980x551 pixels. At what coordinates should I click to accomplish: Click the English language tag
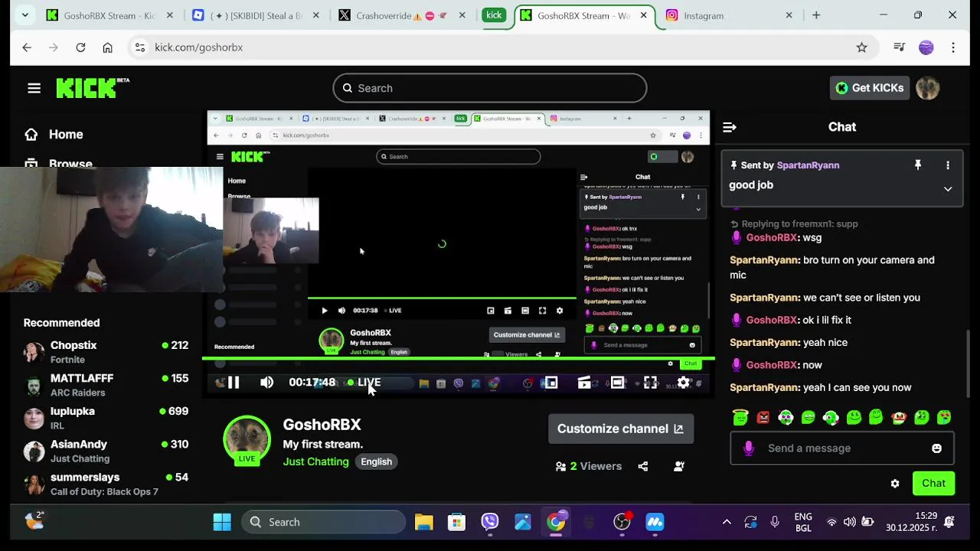point(376,461)
